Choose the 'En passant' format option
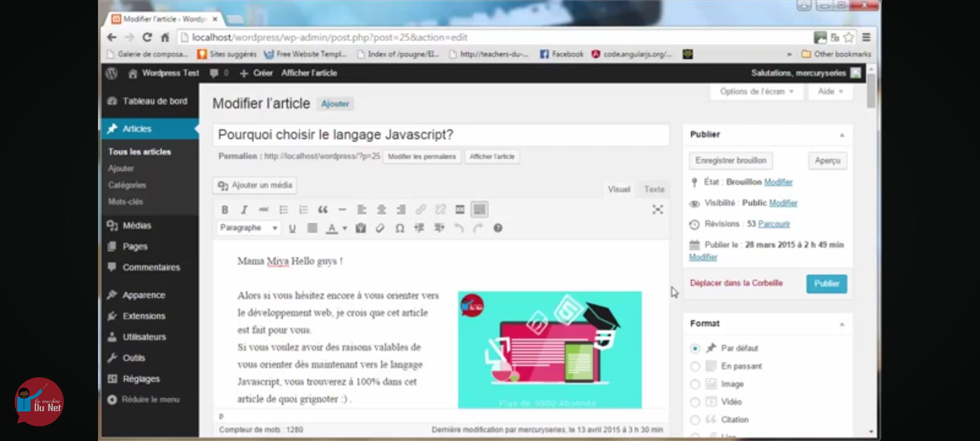The height and width of the screenshot is (441, 980). tap(695, 366)
